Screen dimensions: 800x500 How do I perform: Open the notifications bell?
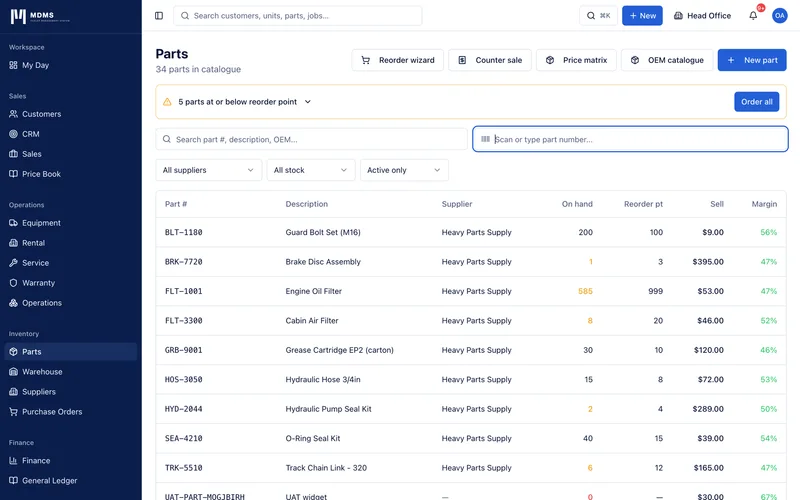tap(753, 16)
